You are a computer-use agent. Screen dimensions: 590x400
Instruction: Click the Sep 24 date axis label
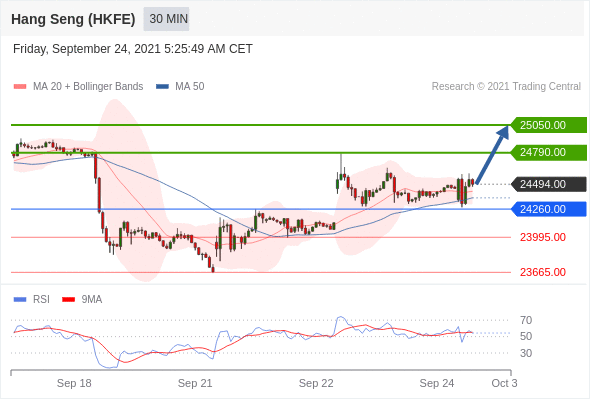click(x=437, y=383)
